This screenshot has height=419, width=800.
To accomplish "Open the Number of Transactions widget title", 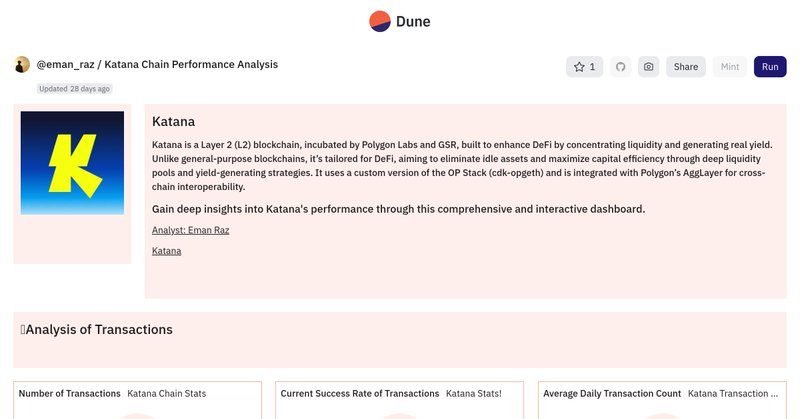I will point(69,393).
